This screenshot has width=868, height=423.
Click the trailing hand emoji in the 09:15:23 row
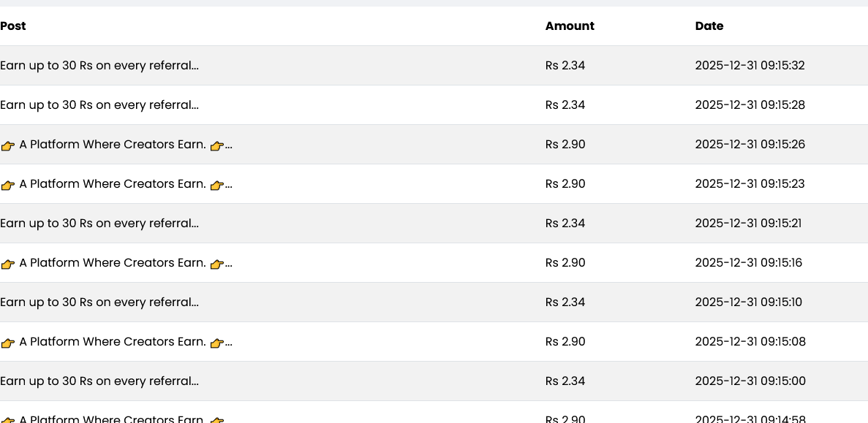(217, 185)
